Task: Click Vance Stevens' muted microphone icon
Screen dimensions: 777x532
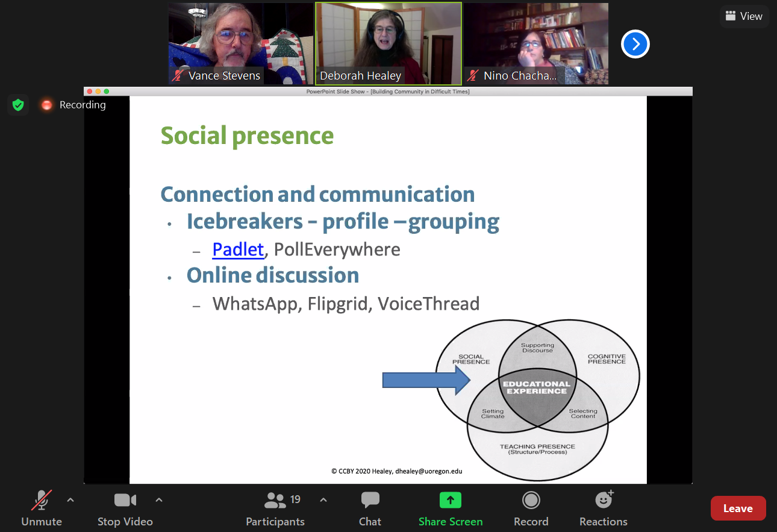Action: [178, 76]
